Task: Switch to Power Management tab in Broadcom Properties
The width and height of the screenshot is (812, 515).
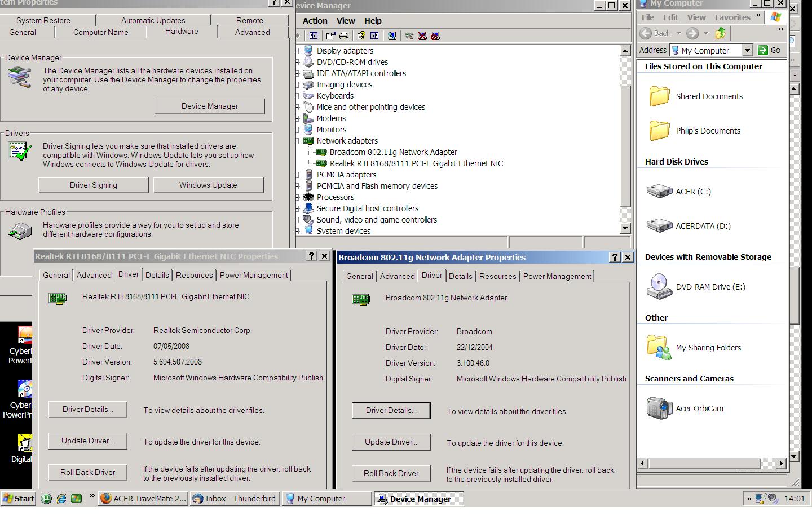Action: point(557,276)
